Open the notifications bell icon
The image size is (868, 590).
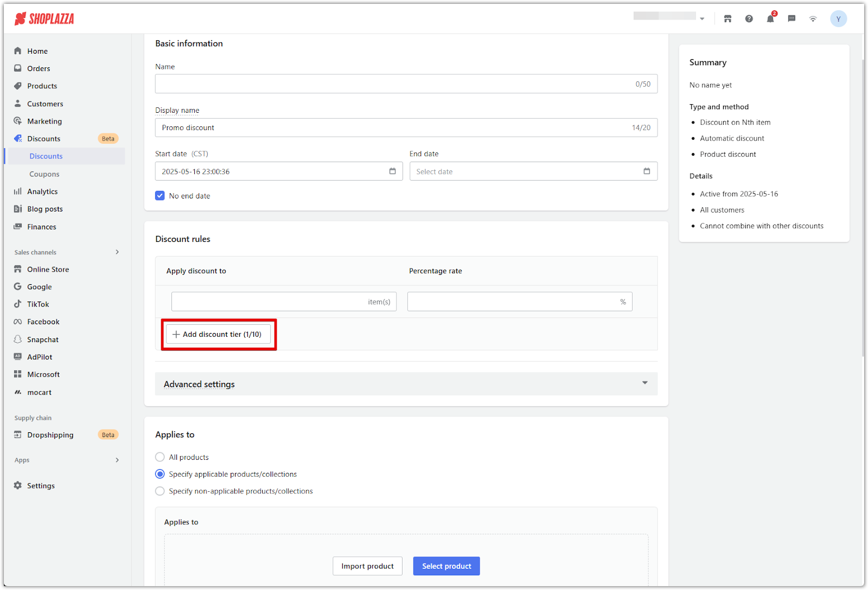(770, 19)
